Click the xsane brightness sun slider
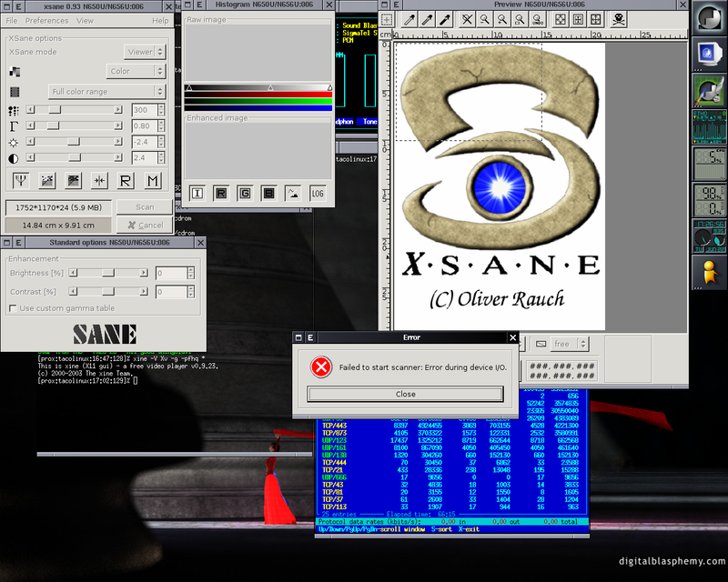 point(75,142)
